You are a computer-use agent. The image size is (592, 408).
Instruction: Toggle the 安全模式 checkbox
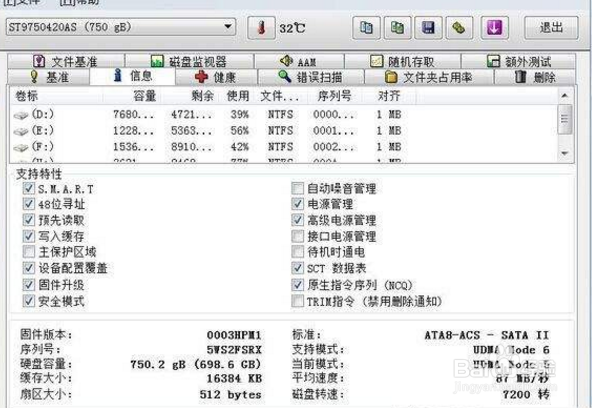point(29,301)
